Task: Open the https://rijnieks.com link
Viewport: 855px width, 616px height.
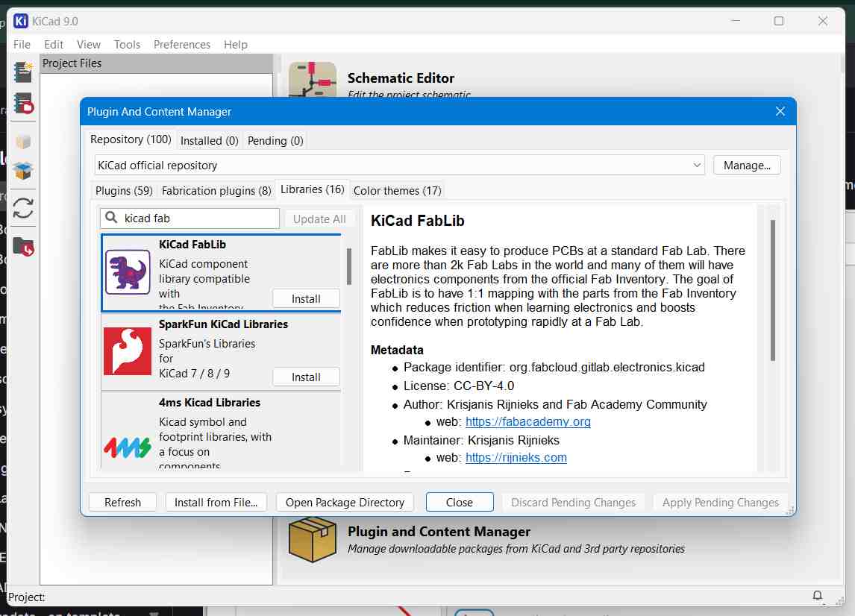Action: [x=516, y=457]
